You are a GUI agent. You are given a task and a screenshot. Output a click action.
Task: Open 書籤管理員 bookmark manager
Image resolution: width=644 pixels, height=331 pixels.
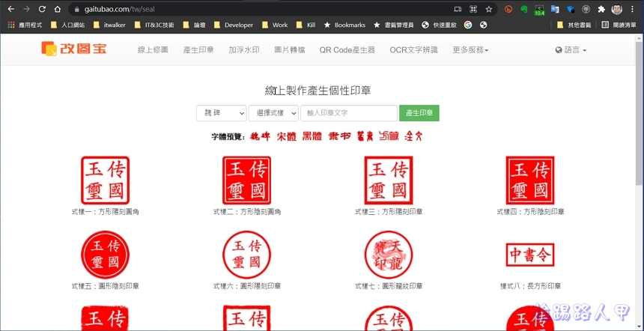pos(393,25)
